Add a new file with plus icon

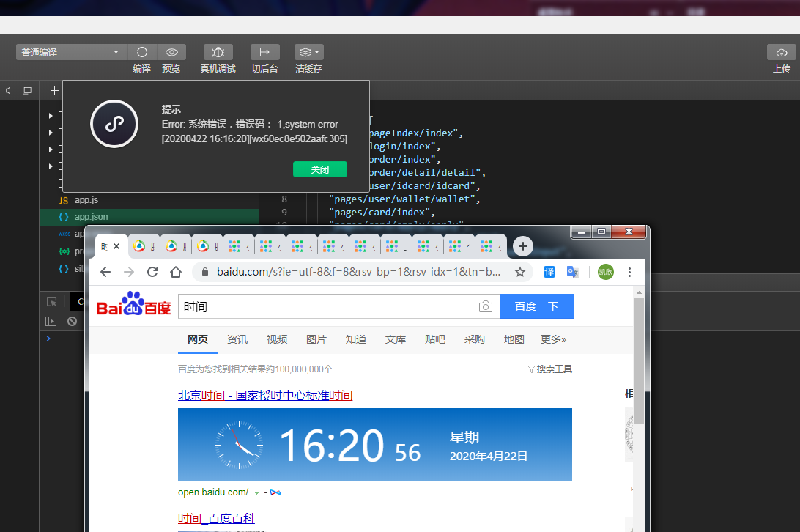click(54, 90)
